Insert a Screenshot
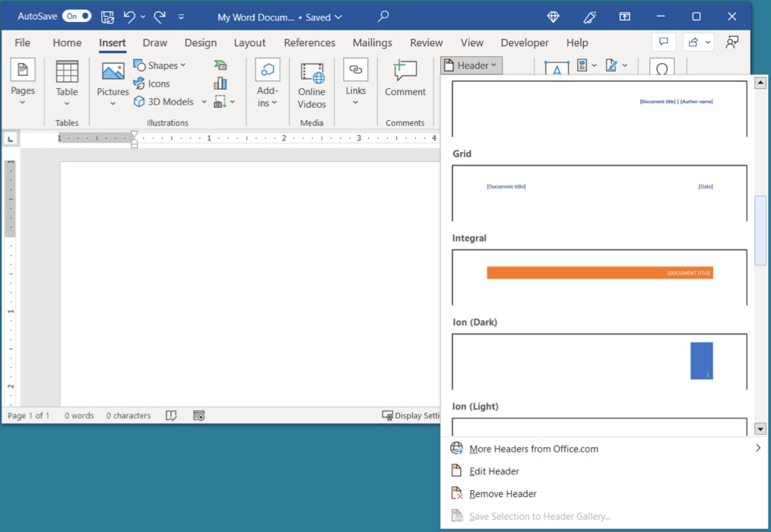The height and width of the screenshot is (532, 771). pyautogui.click(x=218, y=101)
